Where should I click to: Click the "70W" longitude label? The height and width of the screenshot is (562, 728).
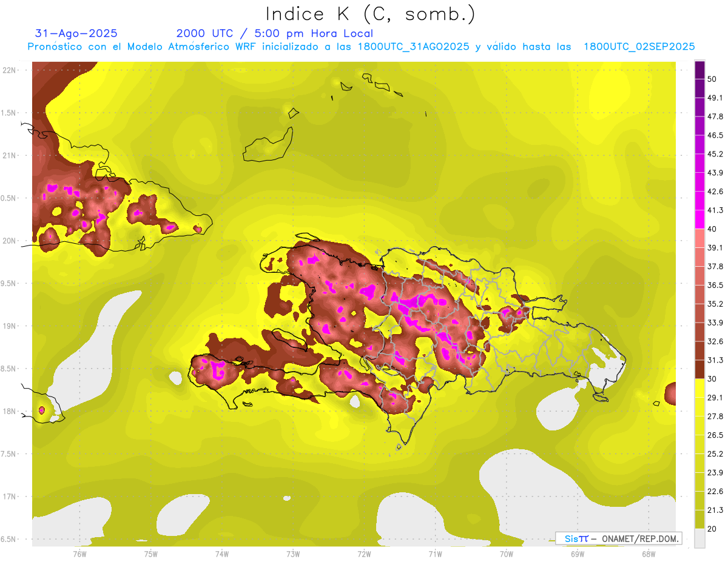507,554
